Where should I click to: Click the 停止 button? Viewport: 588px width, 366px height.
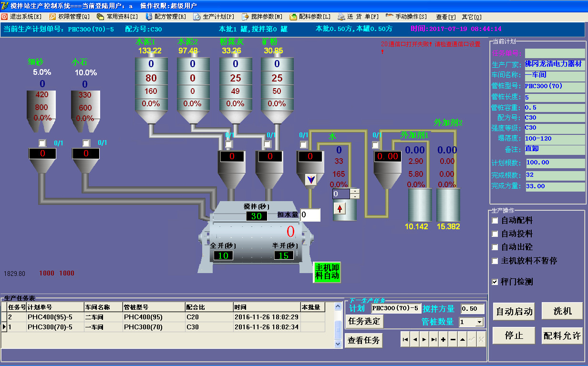pos(514,335)
